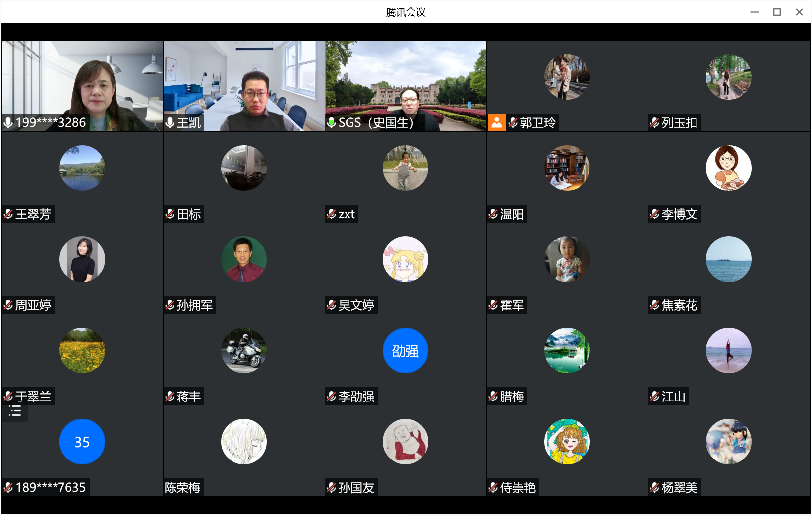Click the muted microphone icon of 蒋丰
Screen dimensions: 812x516
pyautogui.click(x=170, y=396)
